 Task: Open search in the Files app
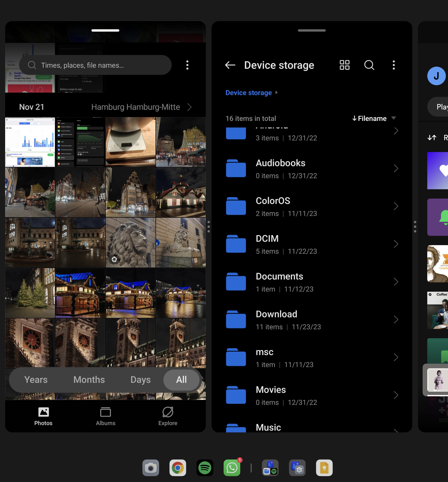[x=369, y=65]
